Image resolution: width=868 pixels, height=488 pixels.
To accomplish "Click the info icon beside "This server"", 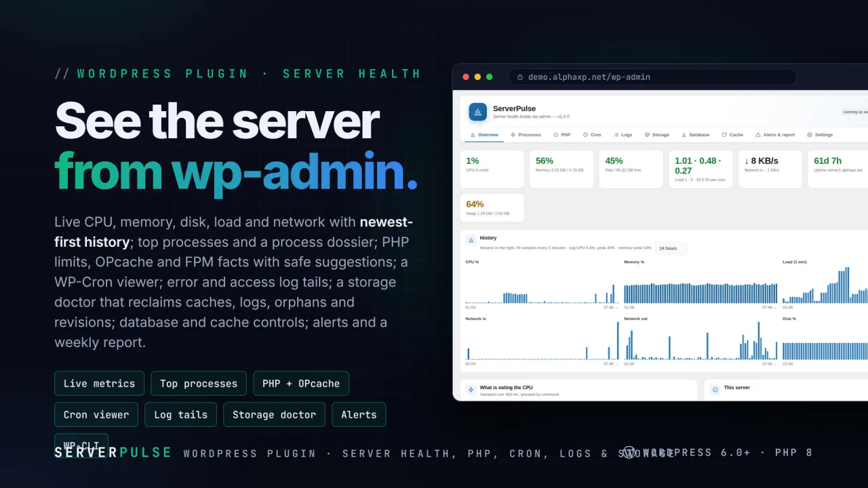I will [715, 390].
